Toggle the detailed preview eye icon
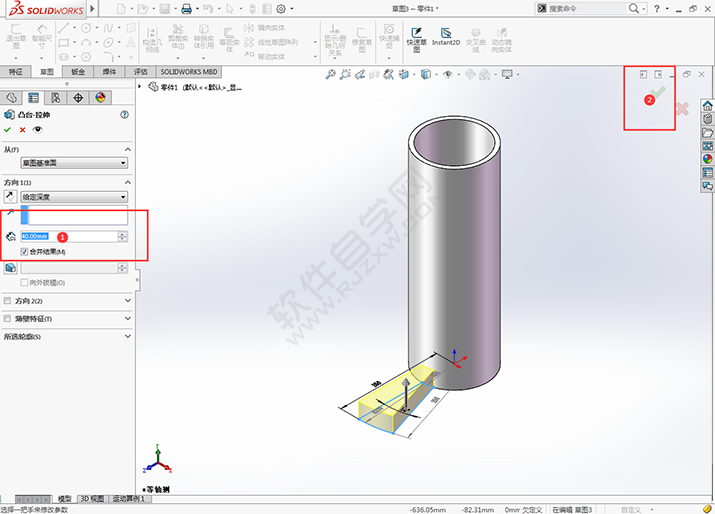Viewport: 715px width, 514px height. [x=38, y=130]
